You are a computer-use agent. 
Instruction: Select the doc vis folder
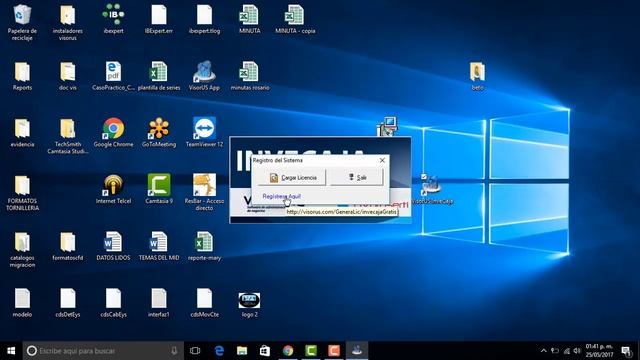click(x=68, y=72)
